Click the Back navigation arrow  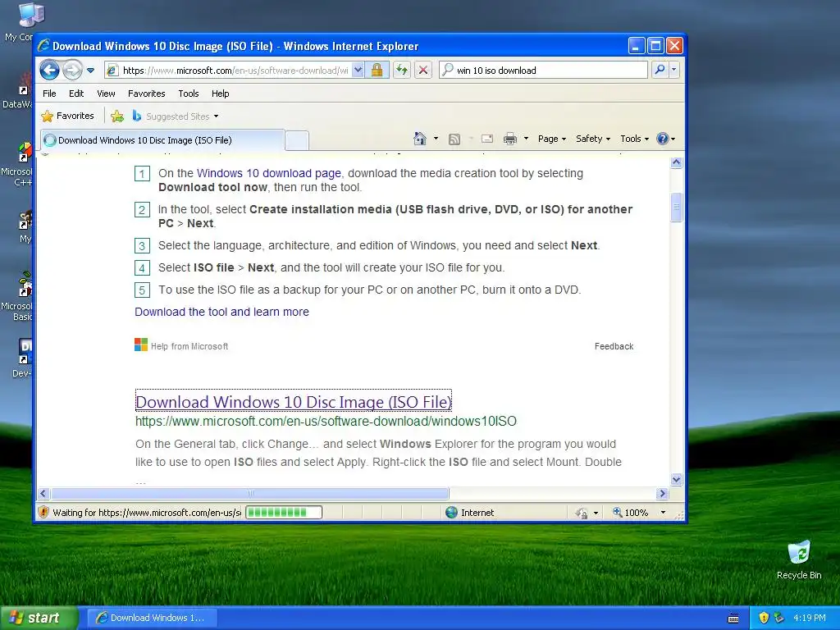pos(49,71)
